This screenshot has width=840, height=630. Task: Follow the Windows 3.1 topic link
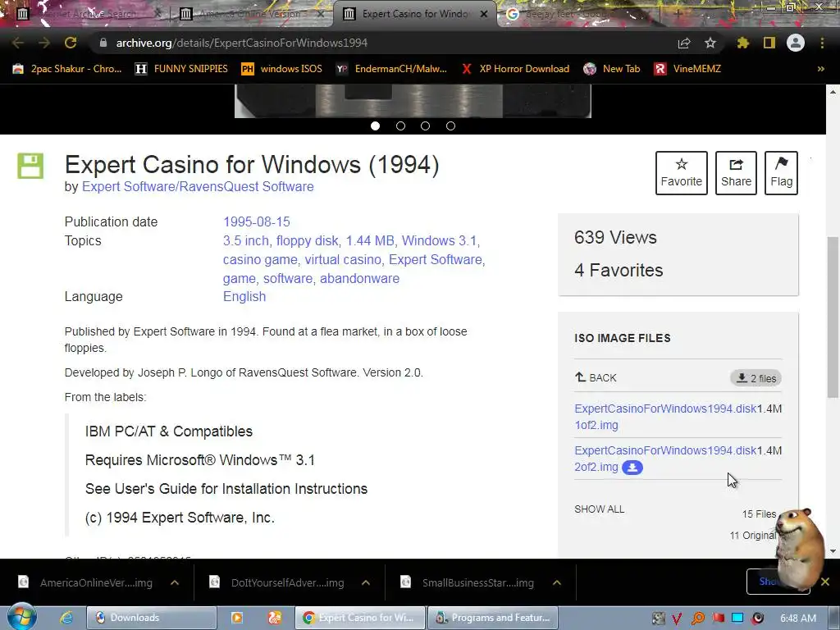pyautogui.click(x=439, y=241)
